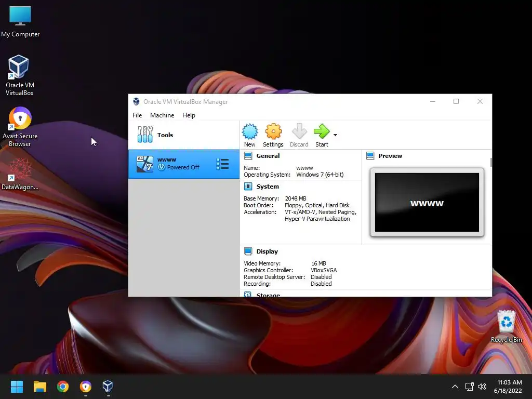This screenshot has height=399, width=532.
Task: Click the Storage section header
Action: (x=268, y=295)
